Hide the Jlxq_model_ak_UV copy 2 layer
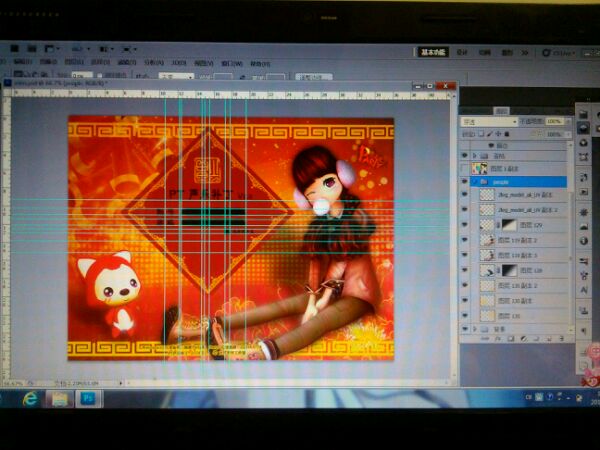Image resolution: width=600 pixels, height=450 pixels. click(464, 209)
